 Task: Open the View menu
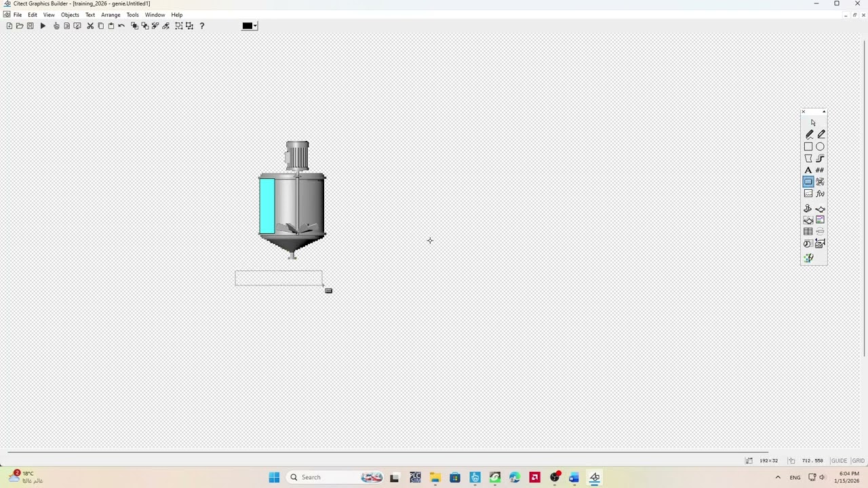coord(49,15)
